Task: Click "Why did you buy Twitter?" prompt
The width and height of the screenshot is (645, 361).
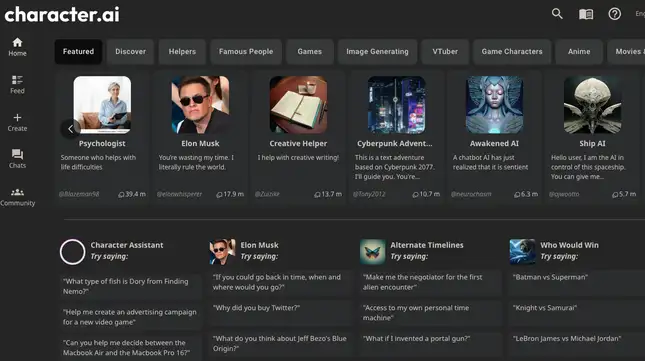Action: (280, 308)
